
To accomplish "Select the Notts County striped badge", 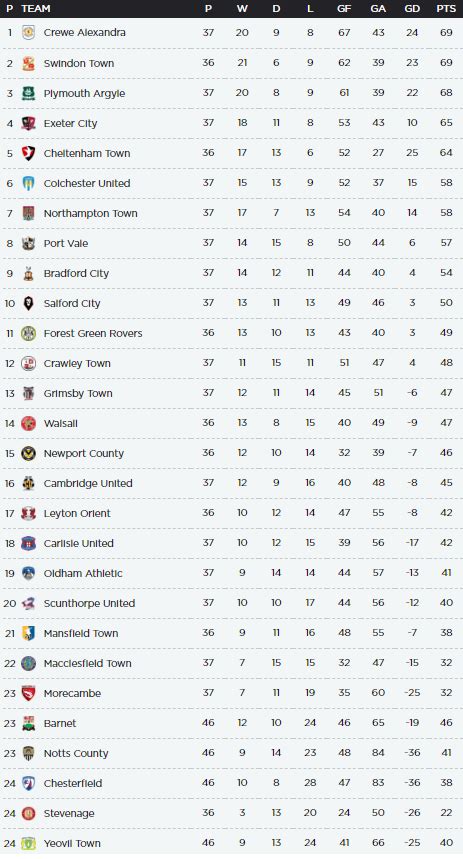I will tap(28, 753).
